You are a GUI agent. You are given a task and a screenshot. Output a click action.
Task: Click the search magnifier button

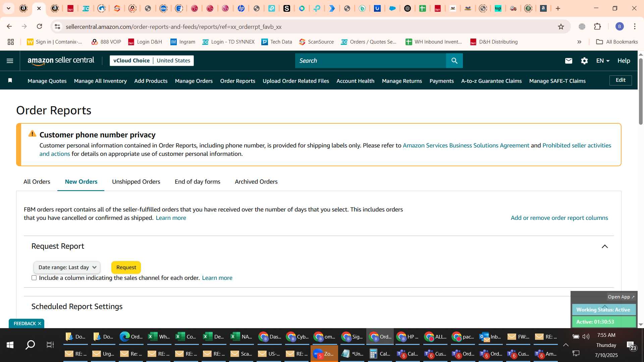point(454,61)
